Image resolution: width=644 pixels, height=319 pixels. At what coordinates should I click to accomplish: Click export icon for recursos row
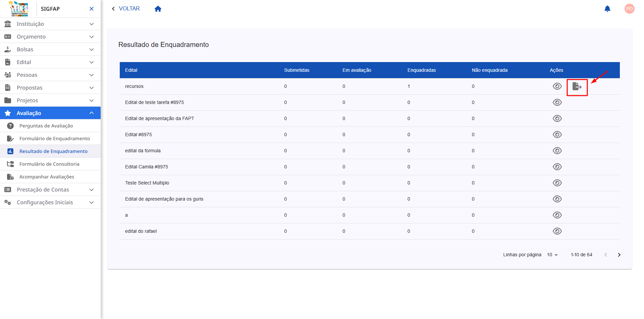click(x=577, y=87)
